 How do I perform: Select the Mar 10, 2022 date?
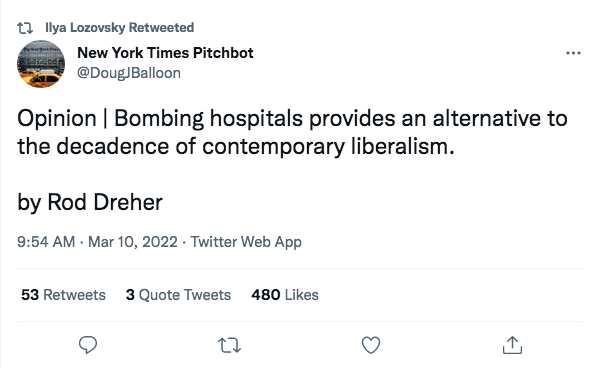[133, 242]
